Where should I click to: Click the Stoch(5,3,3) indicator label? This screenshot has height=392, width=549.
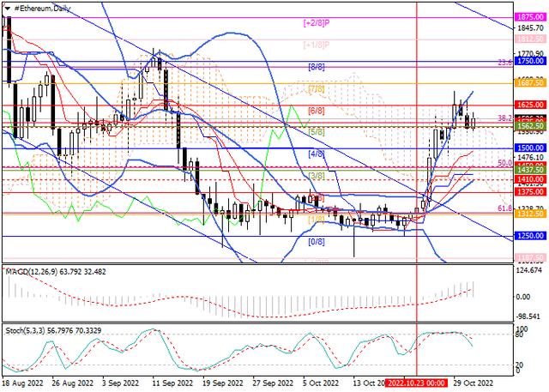[x=25, y=330]
